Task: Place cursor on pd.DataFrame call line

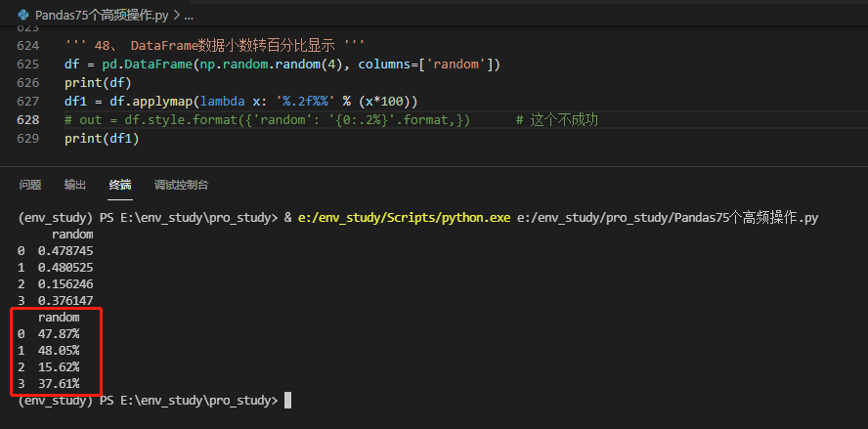Action: (282, 64)
